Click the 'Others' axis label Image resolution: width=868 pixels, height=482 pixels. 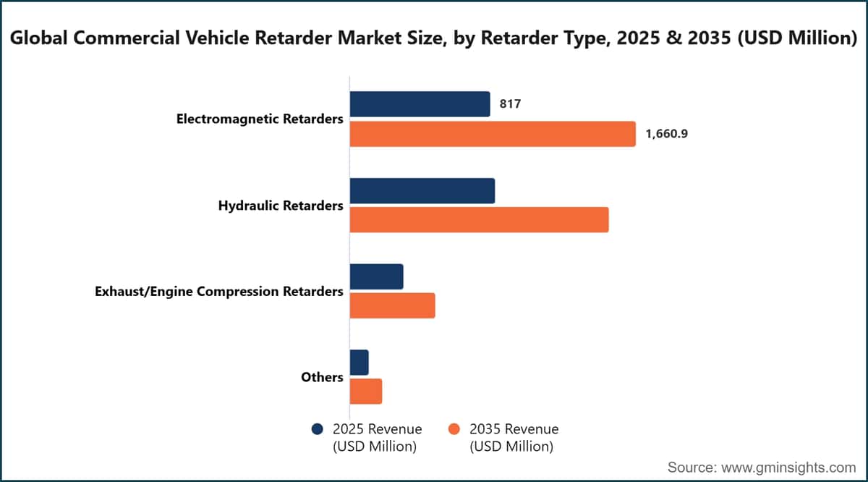pyautogui.click(x=322, y=377)
